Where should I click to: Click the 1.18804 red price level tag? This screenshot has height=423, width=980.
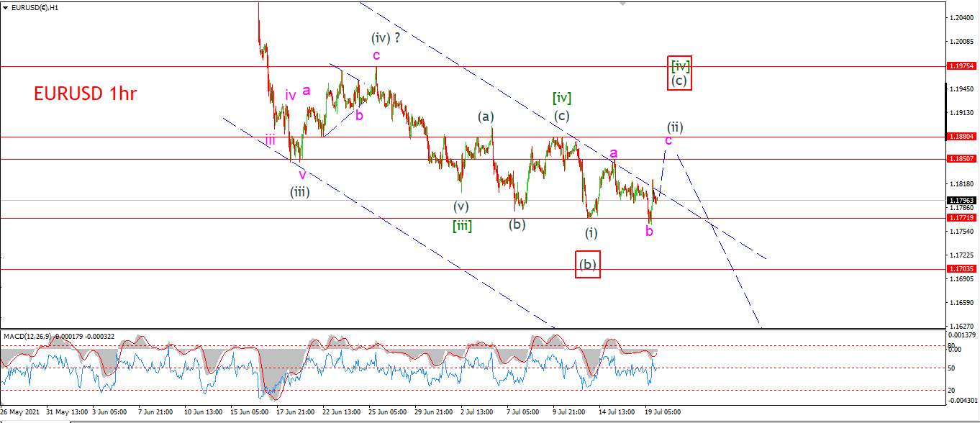[961, 136]
